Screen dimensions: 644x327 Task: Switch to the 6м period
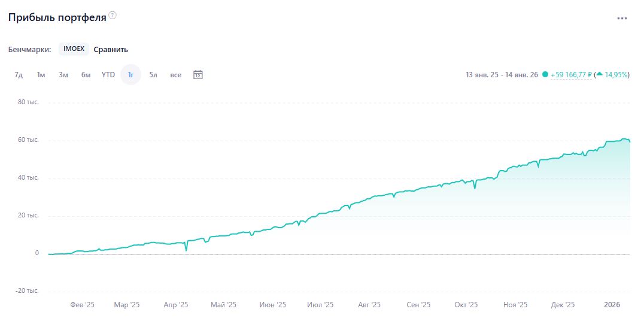[x=86, y=75]
